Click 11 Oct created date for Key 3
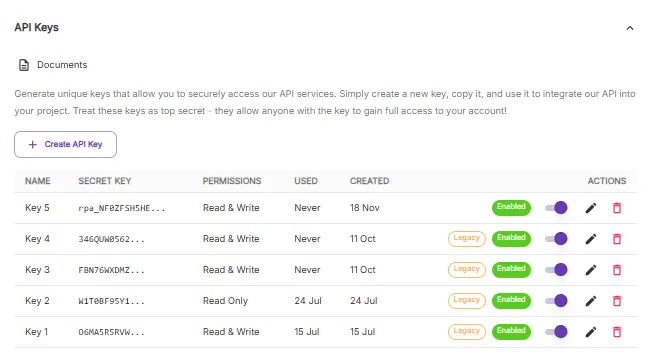The width and height of the screenshot is (649, 364). tap(363, 270)
